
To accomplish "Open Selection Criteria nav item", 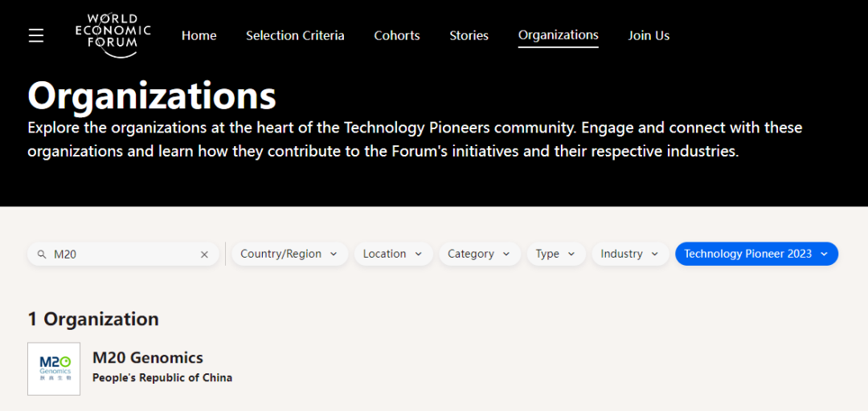I will 295,36.
